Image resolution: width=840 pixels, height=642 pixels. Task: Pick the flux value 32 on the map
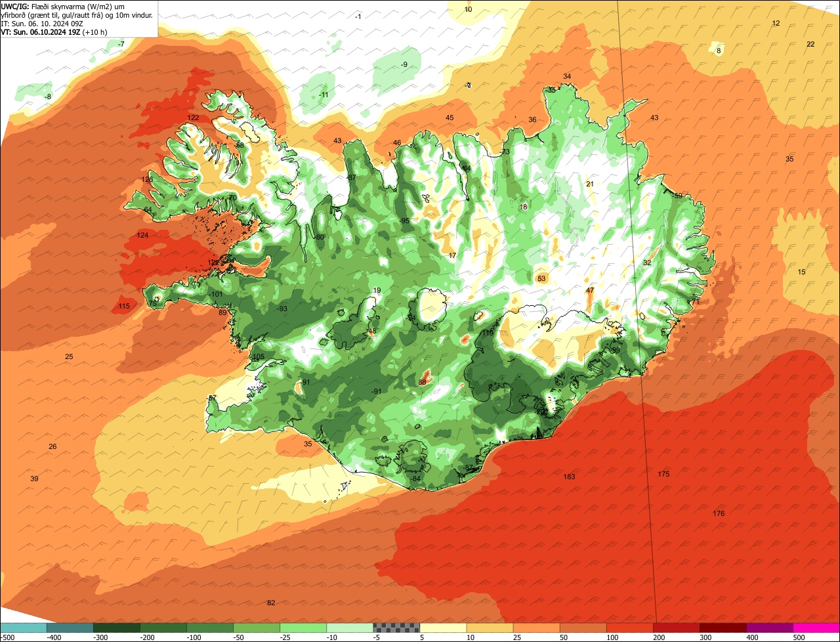click(647, 263)
